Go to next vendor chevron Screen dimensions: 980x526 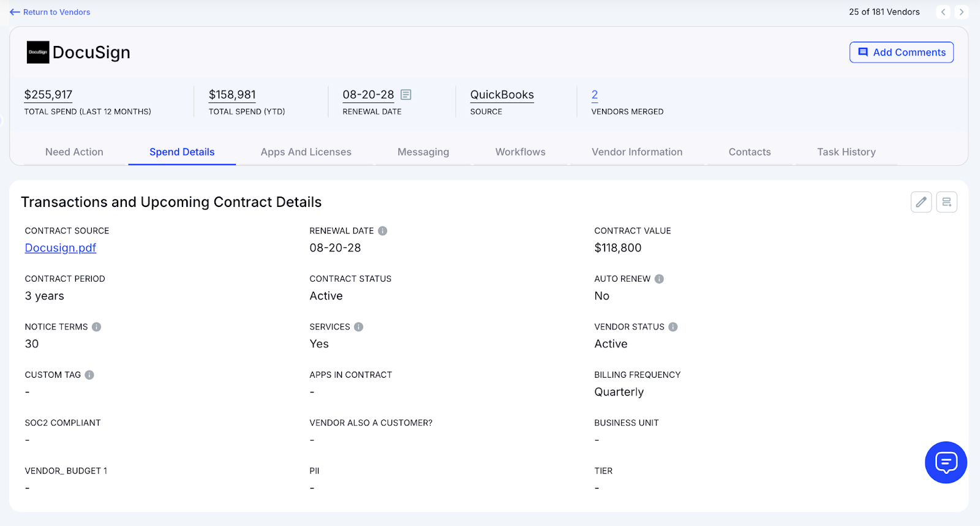962,12
